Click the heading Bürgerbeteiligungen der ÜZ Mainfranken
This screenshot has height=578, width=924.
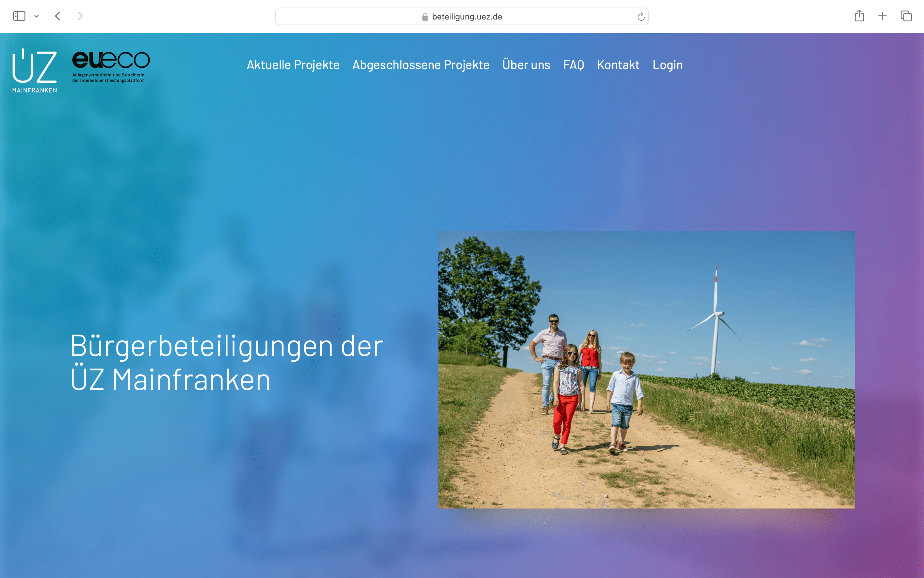[x=227, y=362]
